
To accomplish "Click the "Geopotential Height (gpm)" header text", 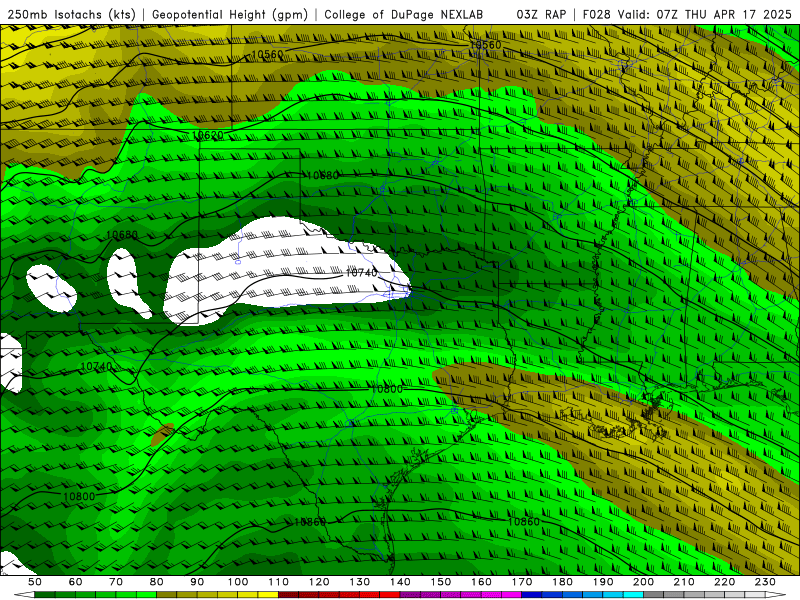I will click(x=230, y=15).
